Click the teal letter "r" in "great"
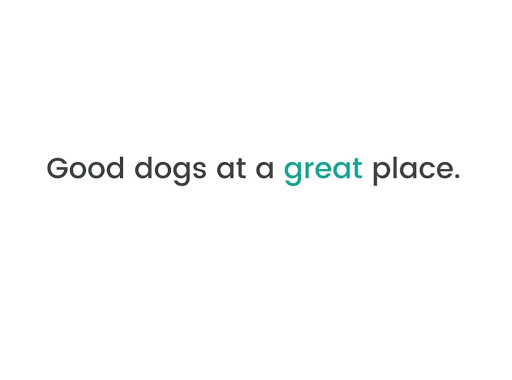Viewport: 512px width, 380px height. tap(310, 171)
